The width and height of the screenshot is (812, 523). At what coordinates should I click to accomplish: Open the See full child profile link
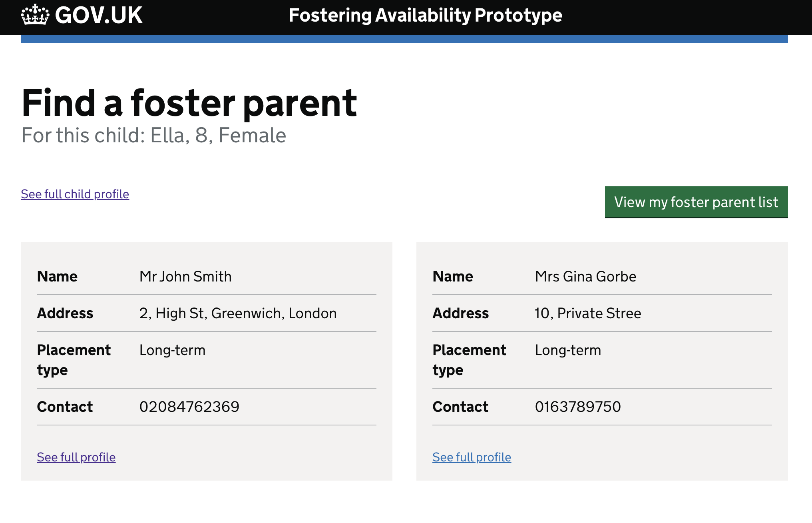(x=75, y=194)
